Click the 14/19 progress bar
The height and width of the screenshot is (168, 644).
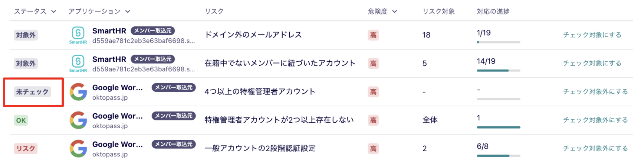(x=498, y=70)
